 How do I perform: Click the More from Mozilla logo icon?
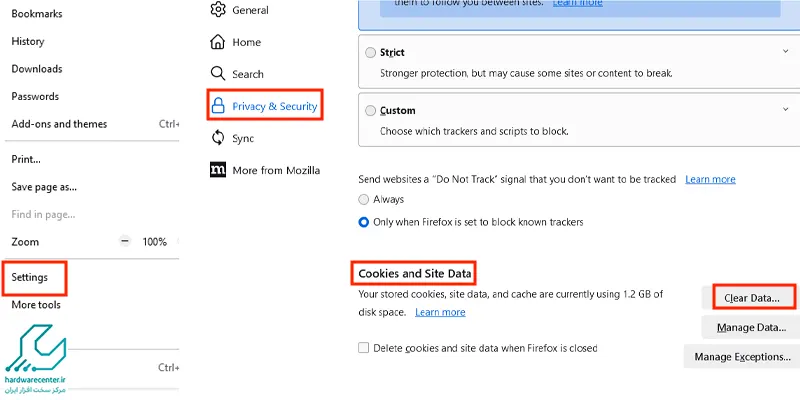point(218,170)
